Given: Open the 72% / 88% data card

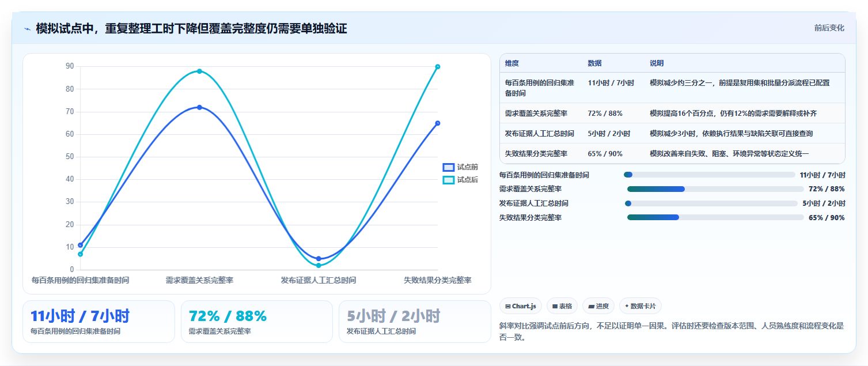Looking at the screenshot, I should pyautogui.click(x=257, y=322).
